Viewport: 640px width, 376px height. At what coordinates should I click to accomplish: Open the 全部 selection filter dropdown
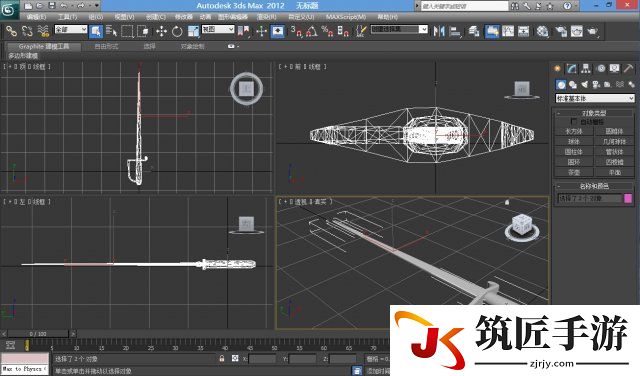point(71,29)
